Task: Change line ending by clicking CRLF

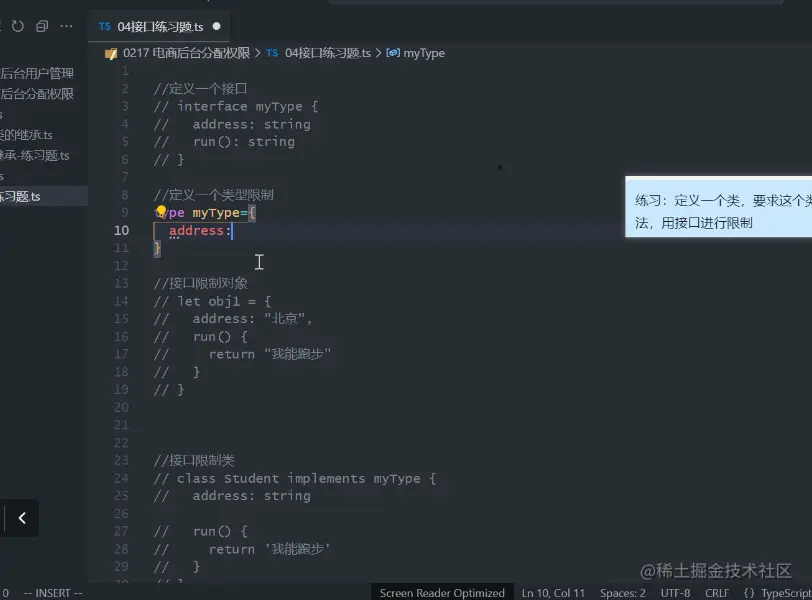Action: [x=716, y=592]
